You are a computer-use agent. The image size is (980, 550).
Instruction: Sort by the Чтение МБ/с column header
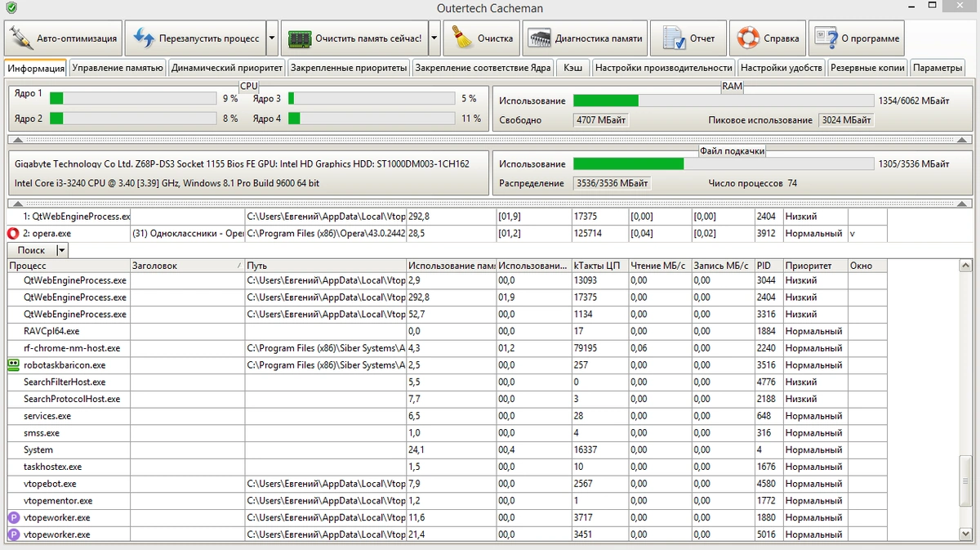pyautogui.click(x=660, y=266)
